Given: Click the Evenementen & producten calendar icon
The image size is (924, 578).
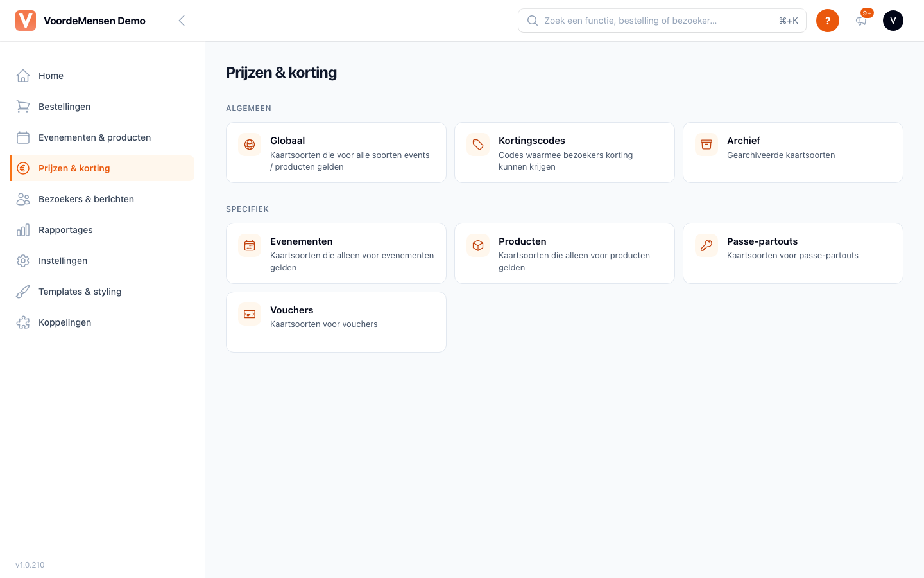Looking at the screenshot, I should coord(23,137).
